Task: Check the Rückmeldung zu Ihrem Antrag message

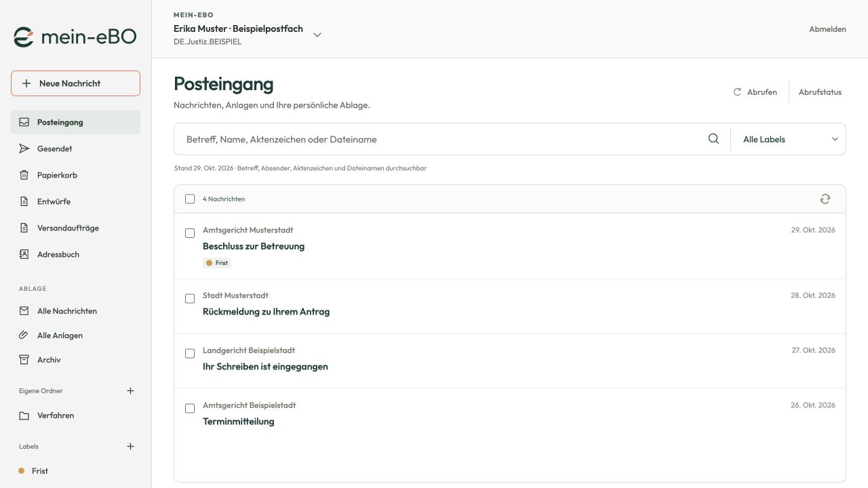Action: pos(190,299)
